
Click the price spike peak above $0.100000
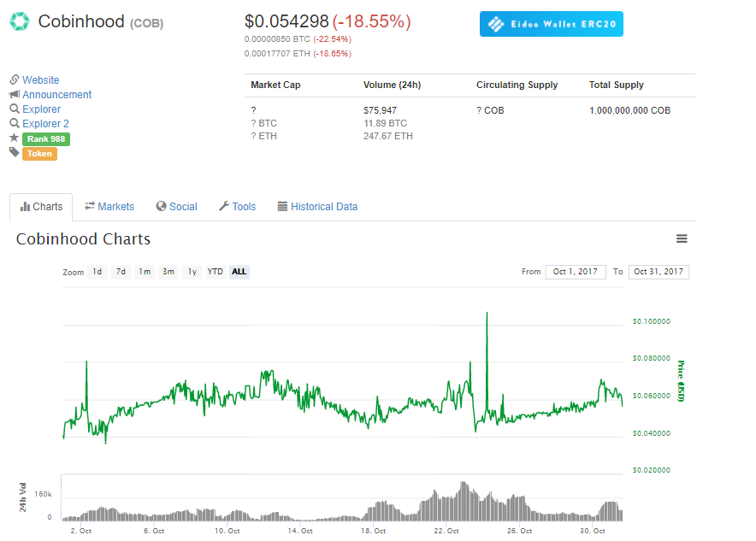(487, 313)
